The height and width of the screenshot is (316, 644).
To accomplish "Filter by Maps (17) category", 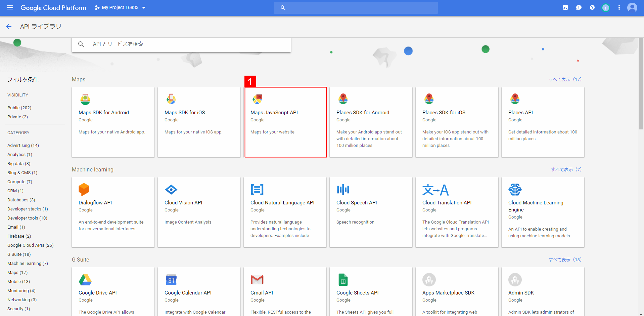I will [17, 273].
